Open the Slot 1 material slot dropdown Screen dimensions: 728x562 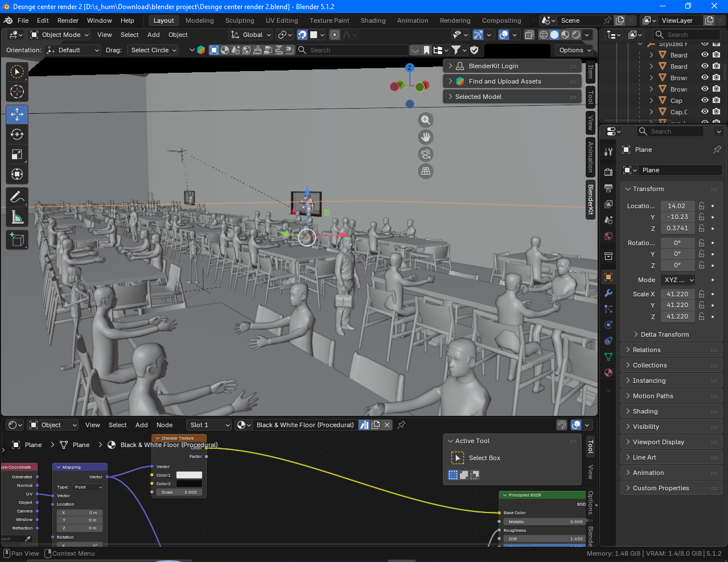pos(208,425)
